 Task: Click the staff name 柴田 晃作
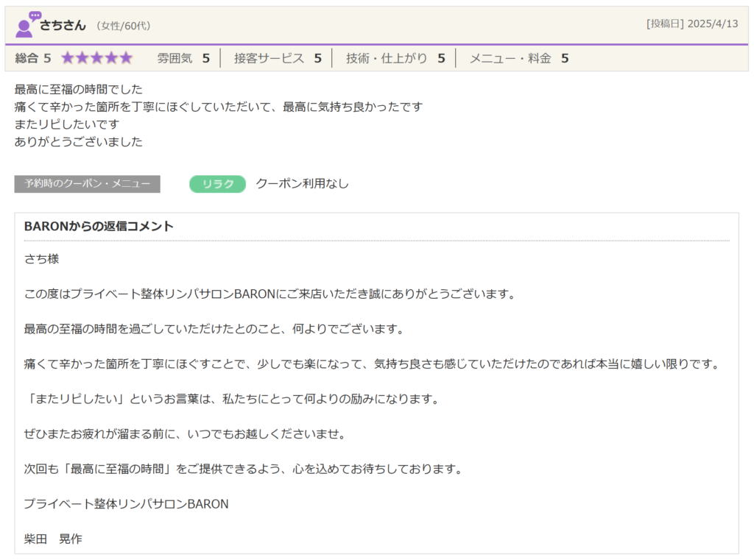point(53,539)
